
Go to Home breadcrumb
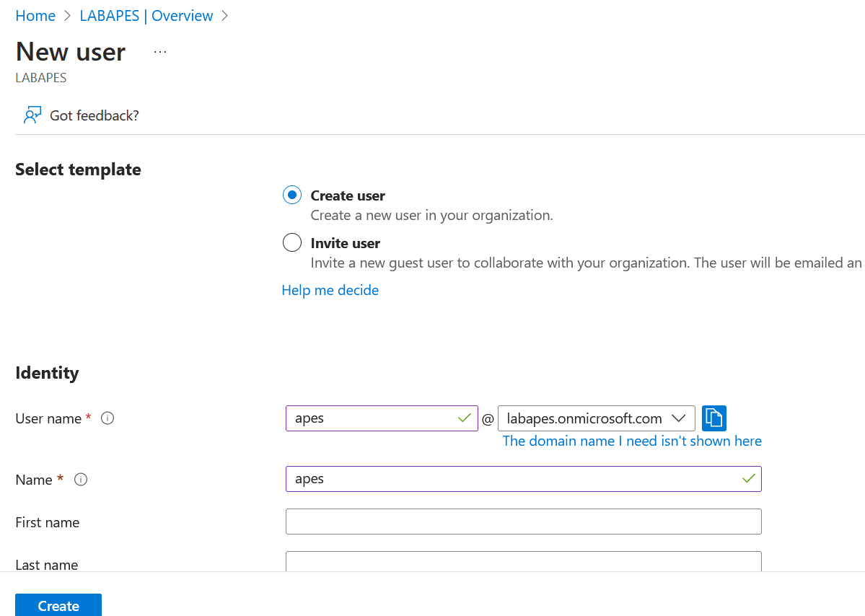pyautogui.click(x=35, y=16)
